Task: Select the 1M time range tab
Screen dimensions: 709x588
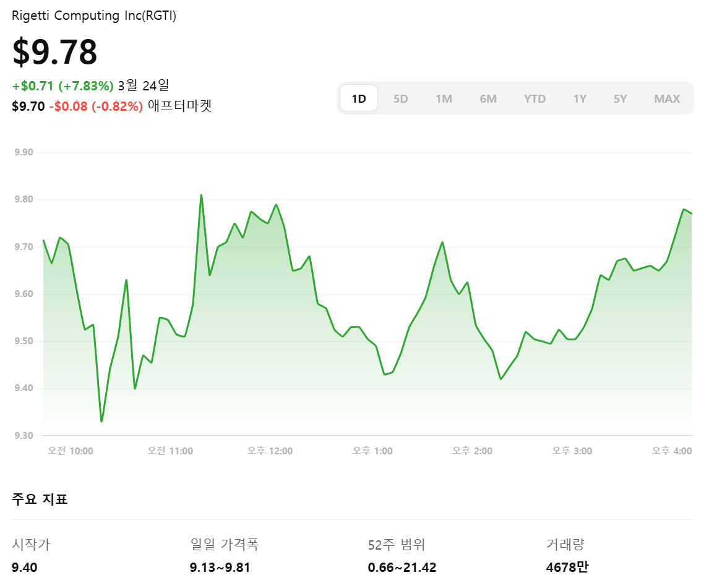Action: click(444, 98)
